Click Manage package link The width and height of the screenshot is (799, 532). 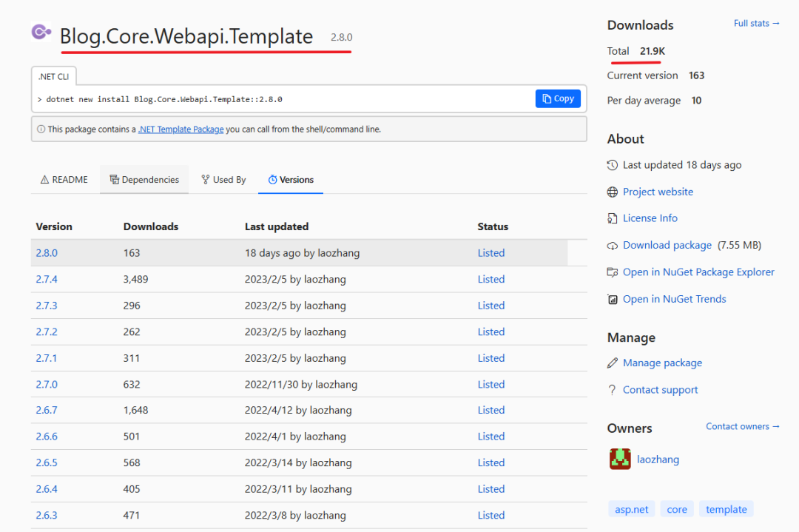[662, 363]
